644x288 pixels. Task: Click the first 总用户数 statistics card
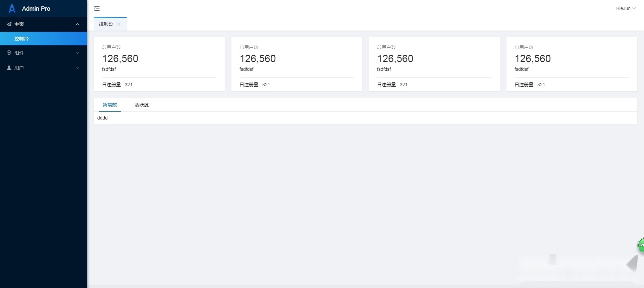pyautogui.click(x=159, y=64)
